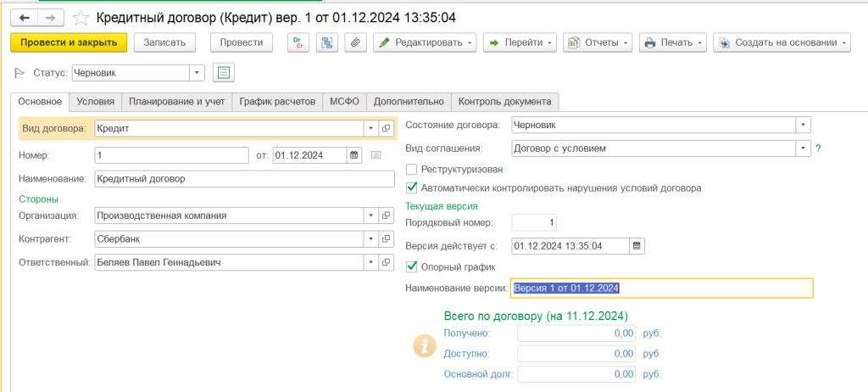868x392 pixels.
Task: Uncheck automatic contract violation control
Action: (x=411, y=188)
